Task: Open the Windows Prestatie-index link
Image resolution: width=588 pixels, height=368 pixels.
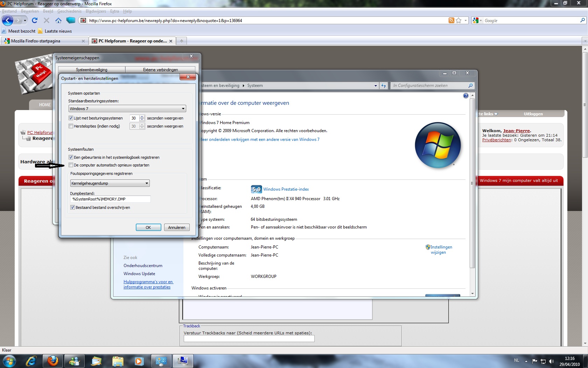Action: pos(286,189)
